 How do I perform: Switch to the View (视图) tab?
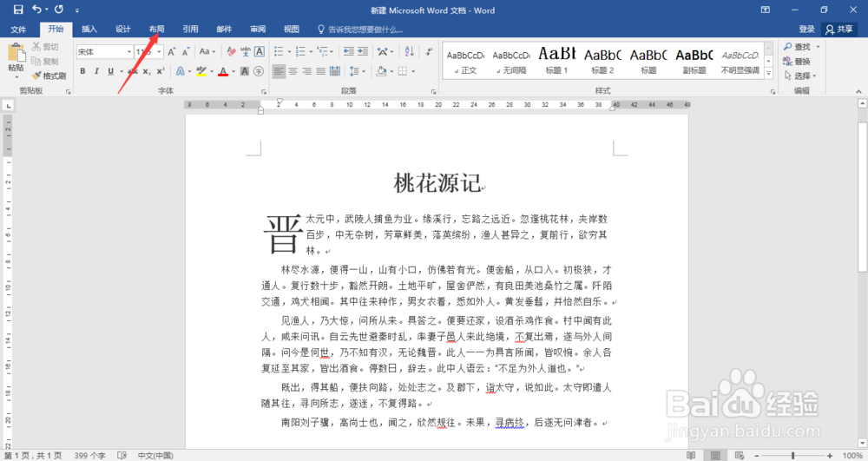pyautogui.click(x=292, y=30)
